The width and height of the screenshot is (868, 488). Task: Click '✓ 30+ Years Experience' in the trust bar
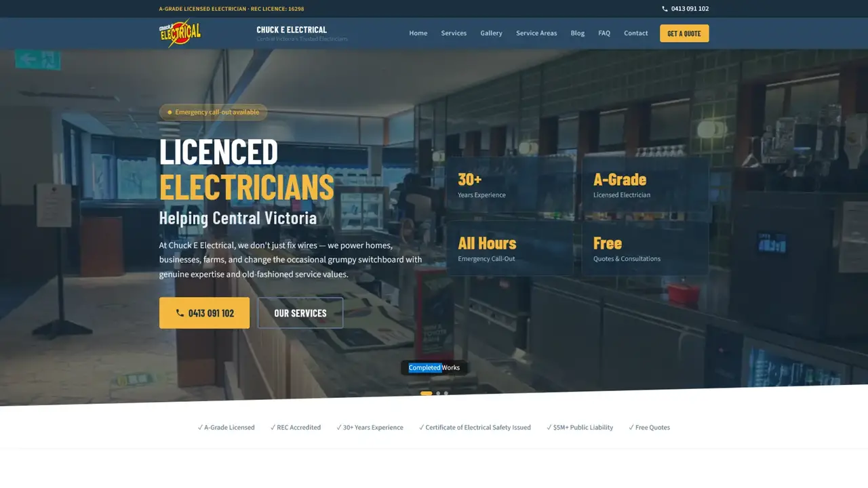point(370,428)
